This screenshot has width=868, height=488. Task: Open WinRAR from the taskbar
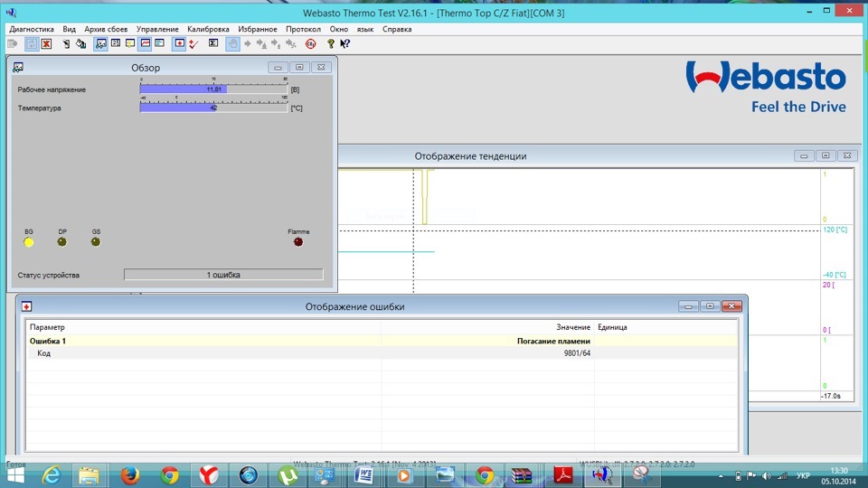(522, 475)
